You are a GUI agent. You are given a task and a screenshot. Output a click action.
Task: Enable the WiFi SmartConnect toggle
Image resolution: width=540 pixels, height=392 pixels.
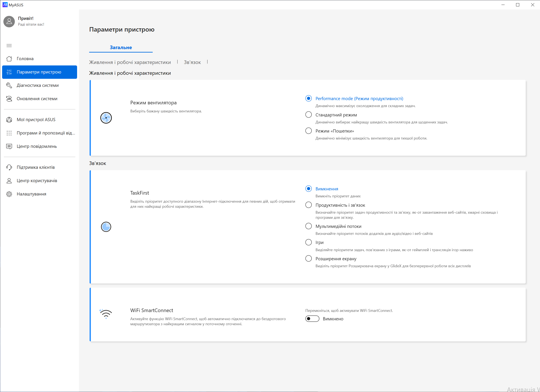pyautogui.click(x=312, y=319)
